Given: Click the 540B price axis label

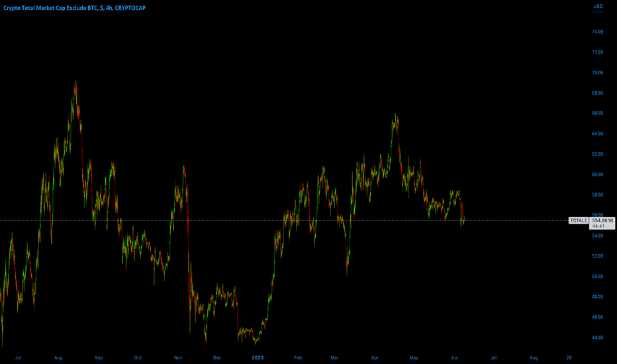Looking at the screenshot, I should 597,236.
